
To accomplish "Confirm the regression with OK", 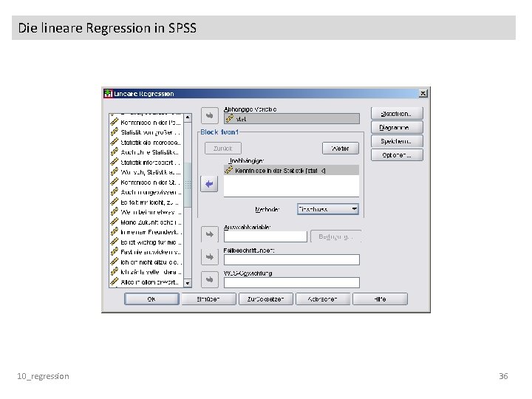I will coord(151,299).
